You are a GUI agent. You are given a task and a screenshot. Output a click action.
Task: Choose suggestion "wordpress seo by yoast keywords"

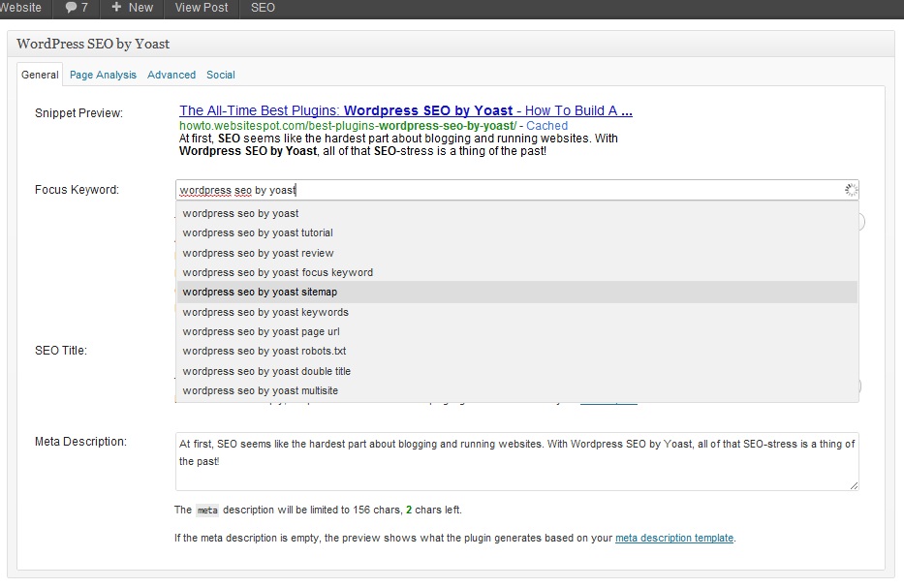pyautogui.click(x=516, y=313)
